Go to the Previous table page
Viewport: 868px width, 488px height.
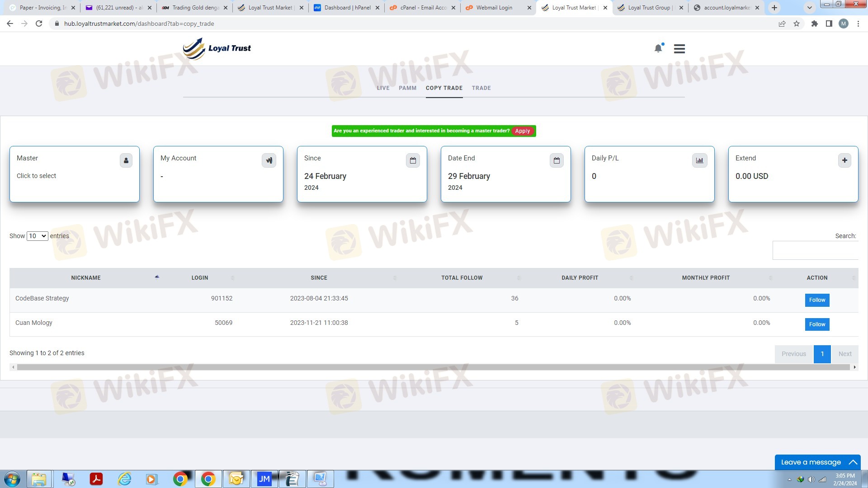(x=794, y=354)
